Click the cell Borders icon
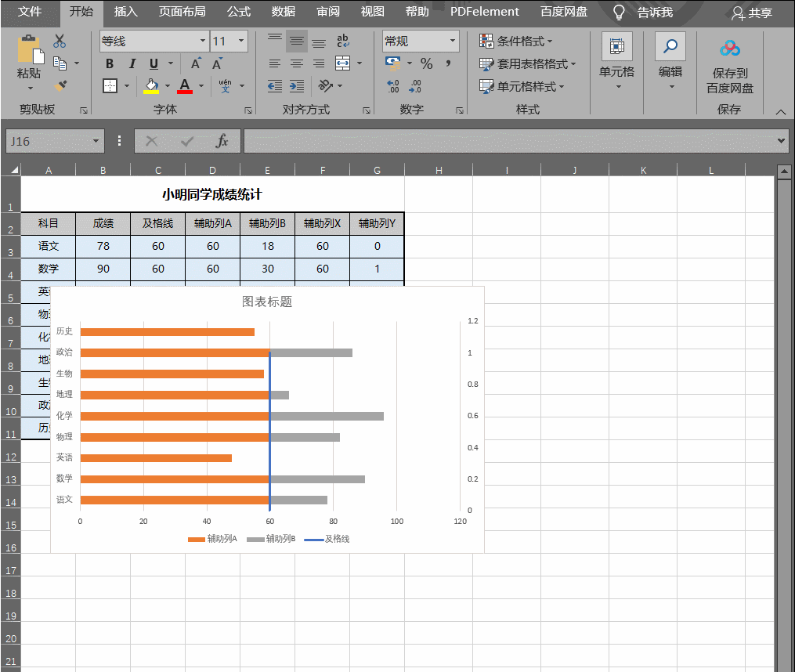The image size is (795, 672). click(x=110, y=85)
